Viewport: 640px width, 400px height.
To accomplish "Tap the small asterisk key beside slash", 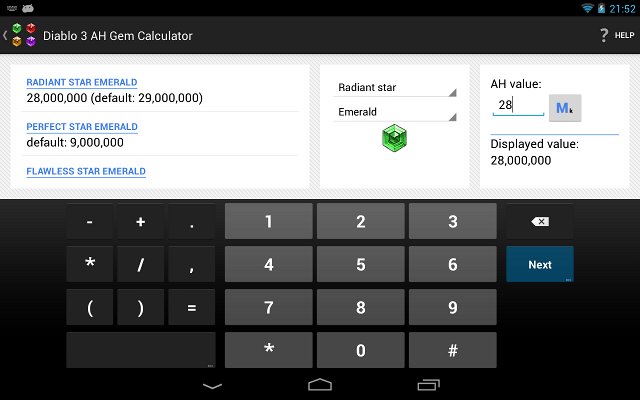I will point(90,264).
